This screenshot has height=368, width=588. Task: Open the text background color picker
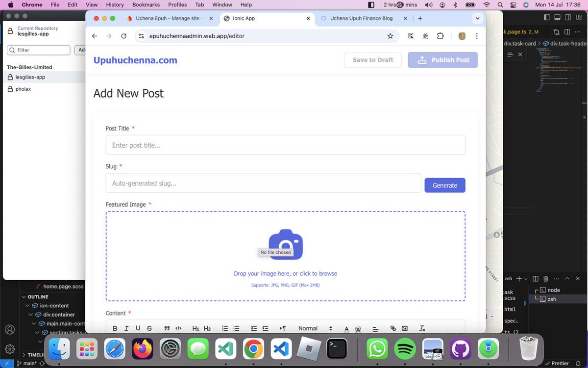[358, 328]
